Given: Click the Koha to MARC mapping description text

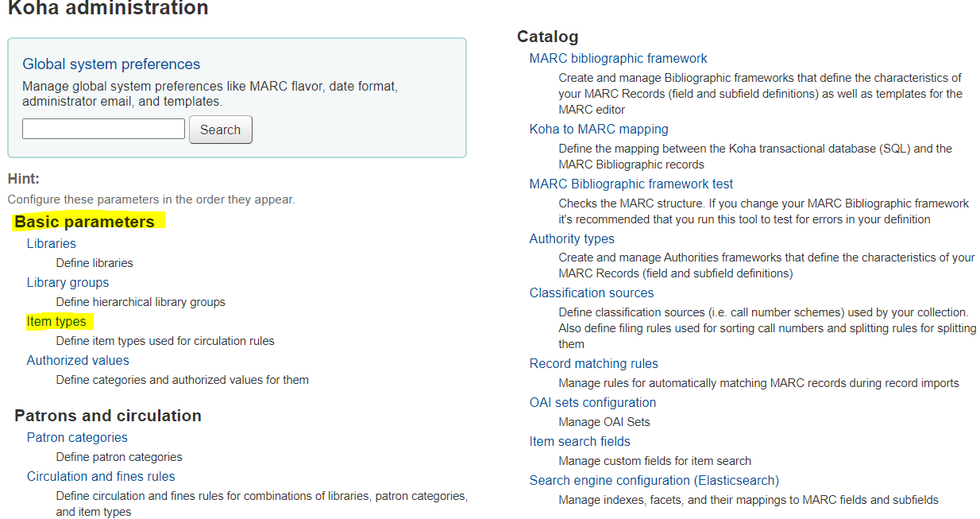Looking at the screenshot, I should pyautogui.click(x=755, y=157).
